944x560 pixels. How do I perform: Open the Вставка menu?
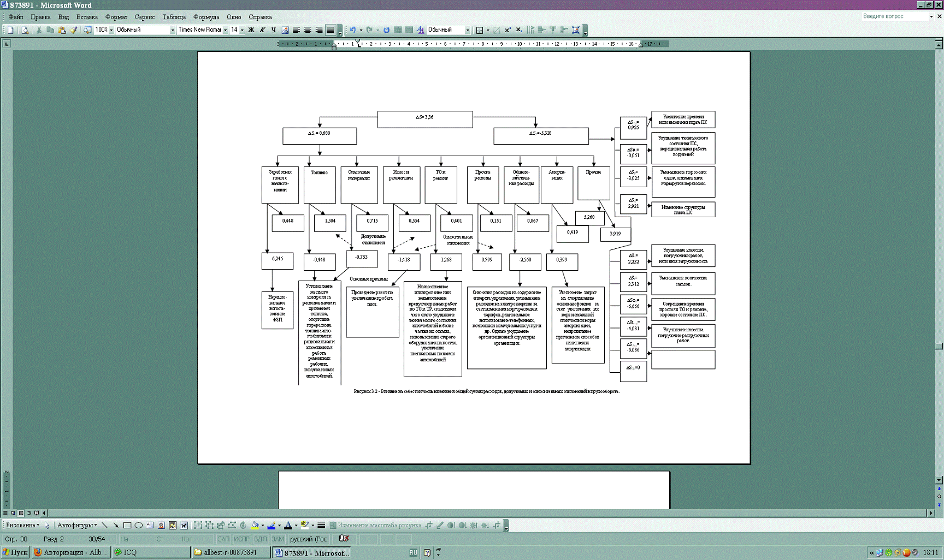87,17
